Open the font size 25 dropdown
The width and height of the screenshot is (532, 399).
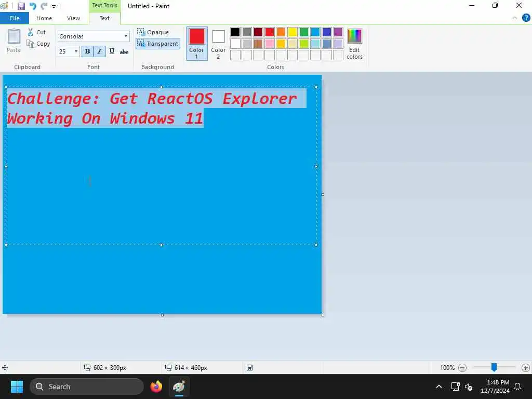tap(76, 51)
